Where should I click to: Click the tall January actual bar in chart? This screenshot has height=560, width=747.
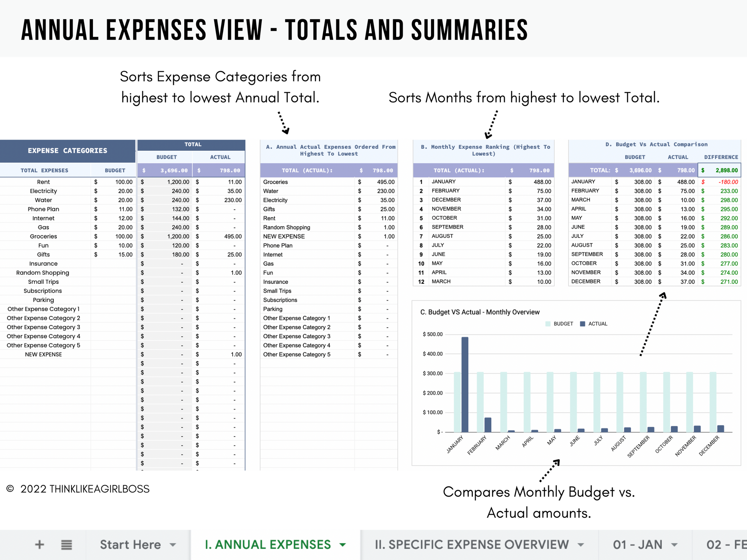(x=465, y=384)
